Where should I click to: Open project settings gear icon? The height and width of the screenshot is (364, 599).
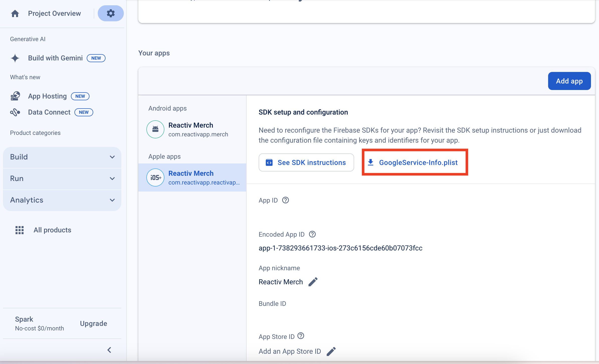tap(111, 13)
